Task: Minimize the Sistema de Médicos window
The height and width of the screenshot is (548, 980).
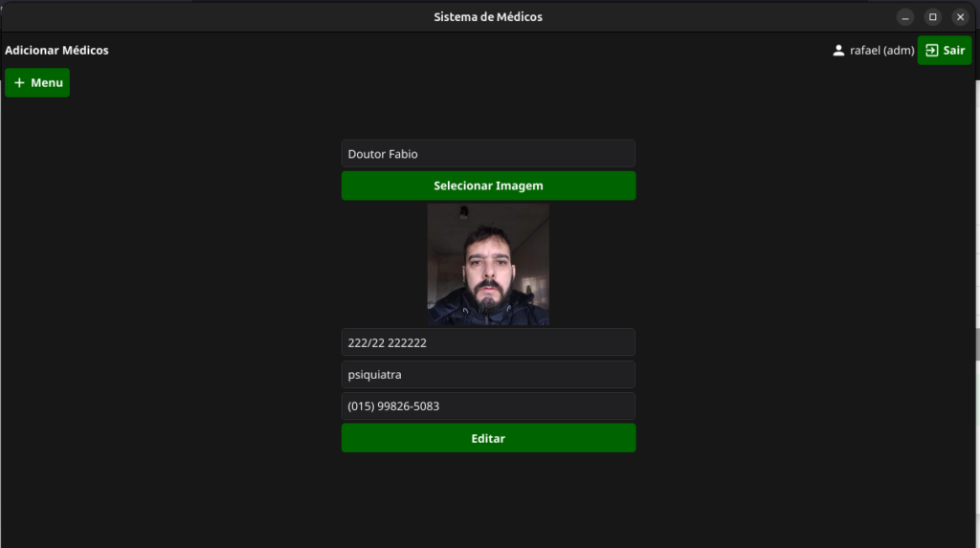Action: tap(904, 17)
